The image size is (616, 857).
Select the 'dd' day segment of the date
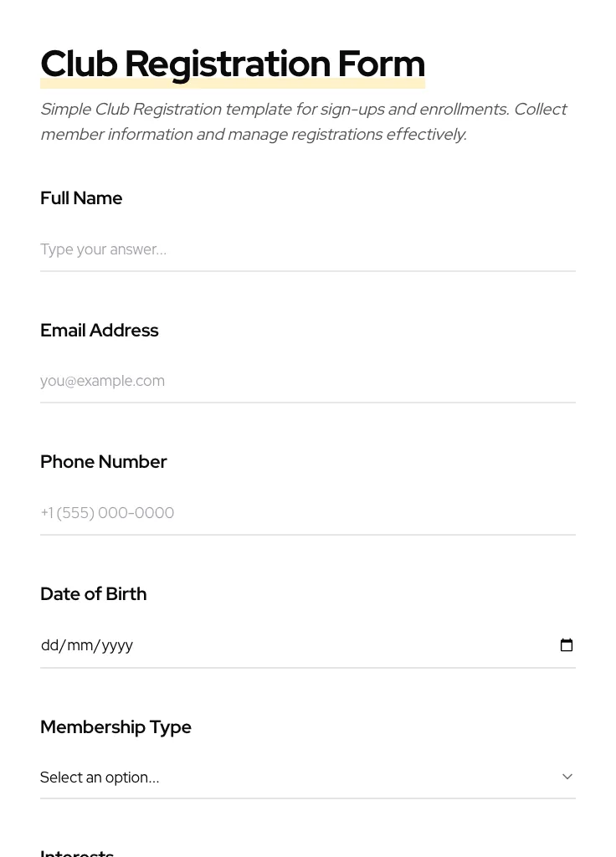pyautogui.click(x=50, y=645)
